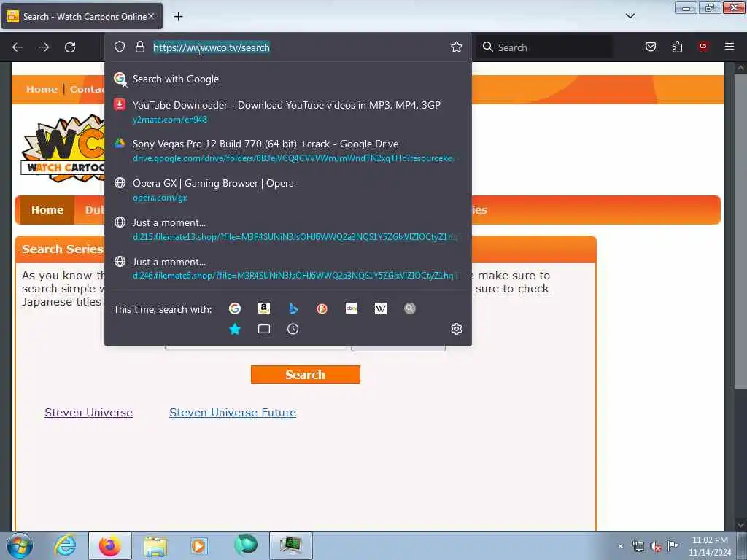The width and height of the screenshot is (747, 560).
Task: Search this time with Amazon
Action: (264, 308)
